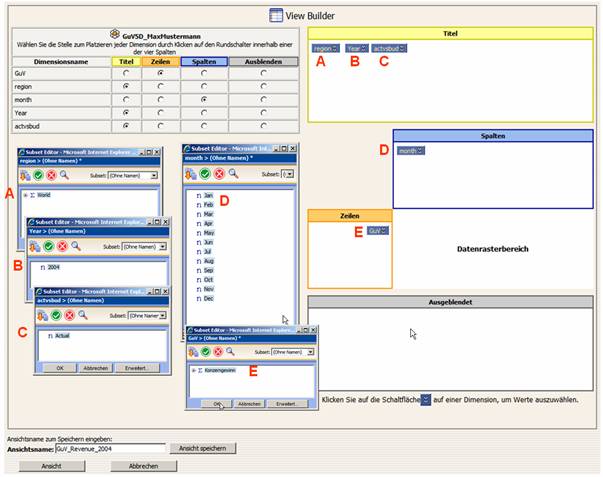Click the Ansicht speichern button

pos(200,449)
